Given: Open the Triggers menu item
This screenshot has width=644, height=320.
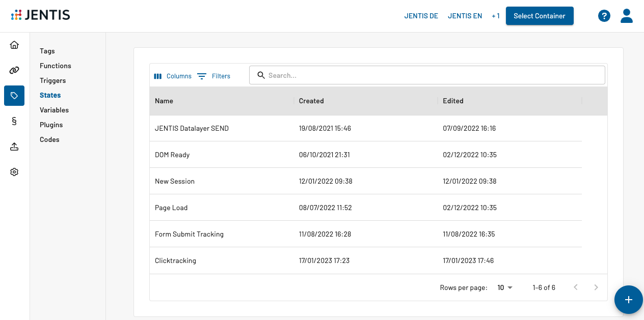Looking at the screenshot, I should coord(53,80).
